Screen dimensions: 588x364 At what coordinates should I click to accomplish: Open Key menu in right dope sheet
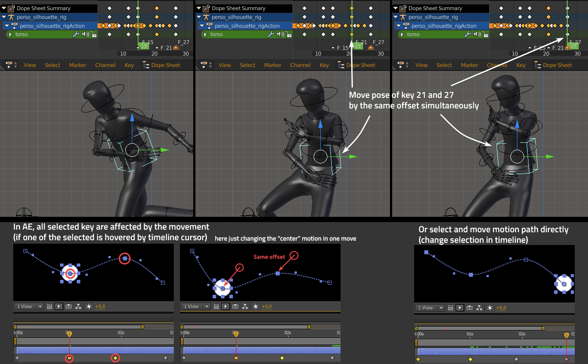(521, 65)
